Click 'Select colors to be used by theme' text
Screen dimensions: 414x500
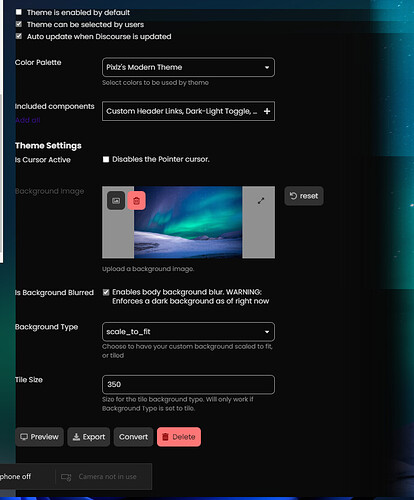coord(155,82)
